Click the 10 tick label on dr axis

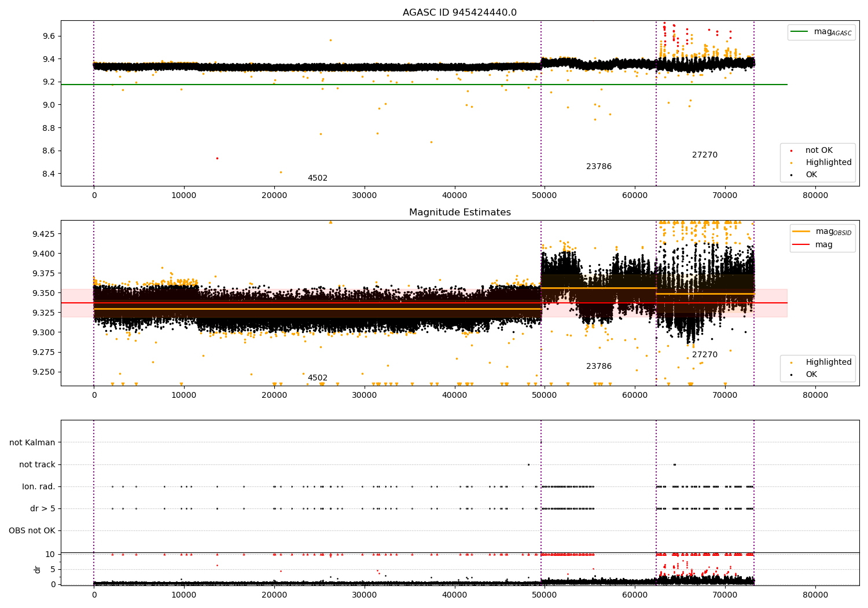click(x=50, y=555)
